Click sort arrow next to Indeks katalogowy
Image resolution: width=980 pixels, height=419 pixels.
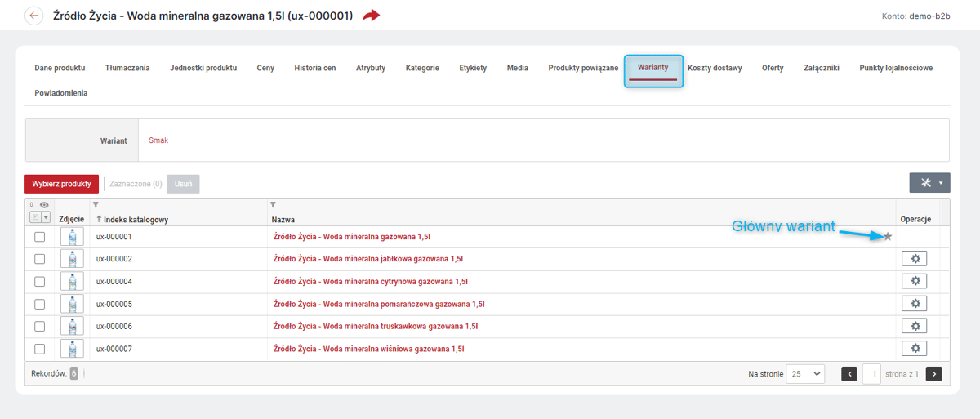[99, 219]
